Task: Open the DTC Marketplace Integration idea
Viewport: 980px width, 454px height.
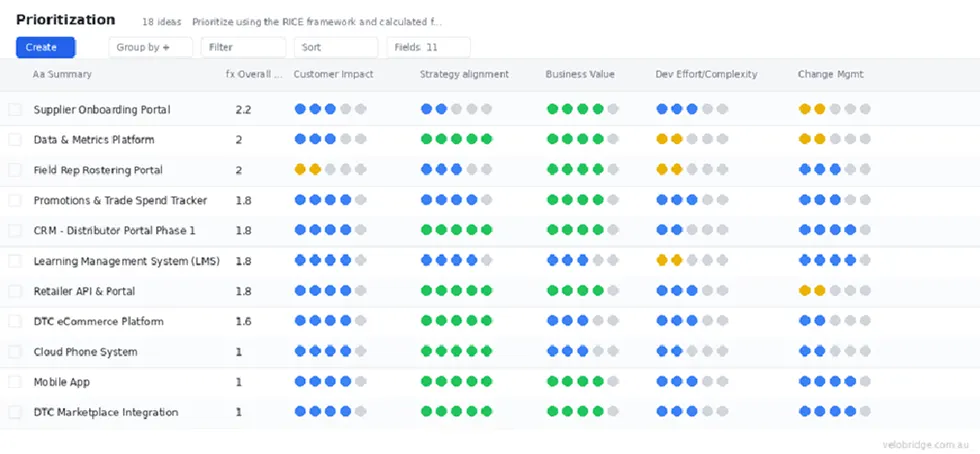Action: pos(106,412)
